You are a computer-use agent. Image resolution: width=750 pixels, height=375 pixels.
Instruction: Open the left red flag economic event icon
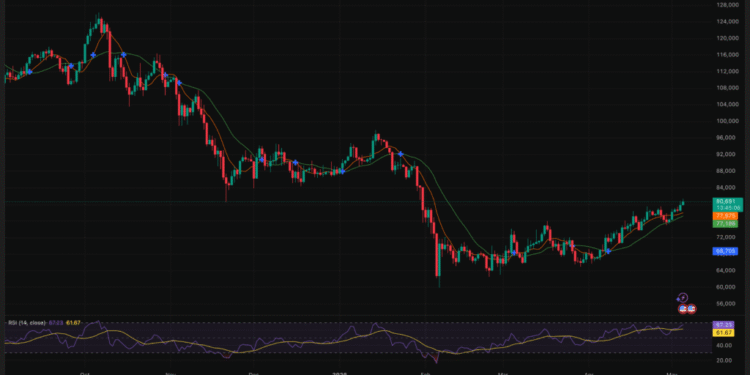point(683,309)
